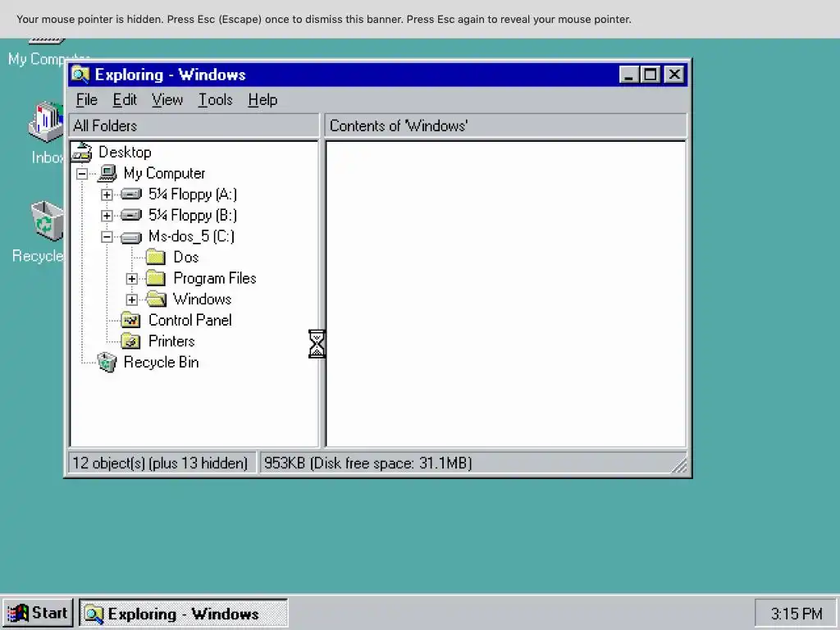Select the 'Dos' folder label
This screenshot has height=630, width=840.
pos(186,257)
